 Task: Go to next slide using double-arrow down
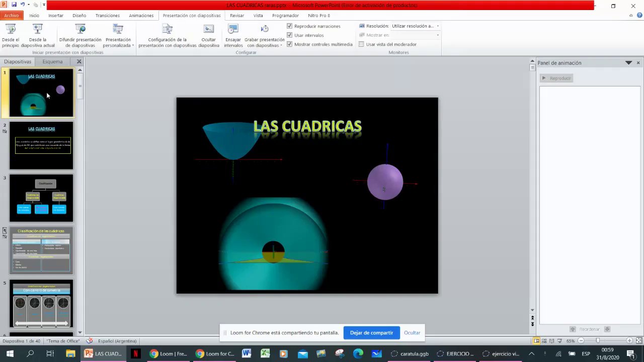point(533,324)
